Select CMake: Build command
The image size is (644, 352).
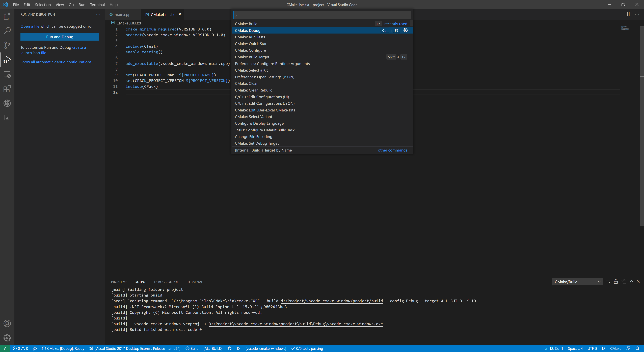tap(322, 24)
